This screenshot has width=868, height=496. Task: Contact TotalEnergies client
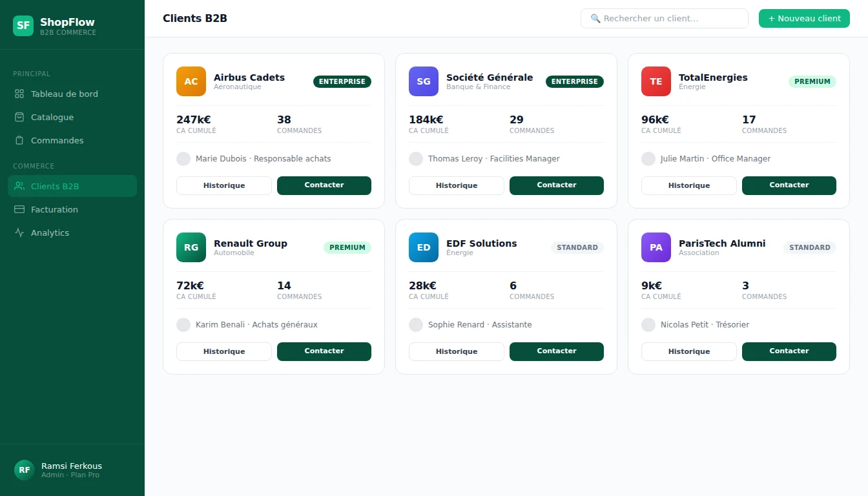pos(789,185)
